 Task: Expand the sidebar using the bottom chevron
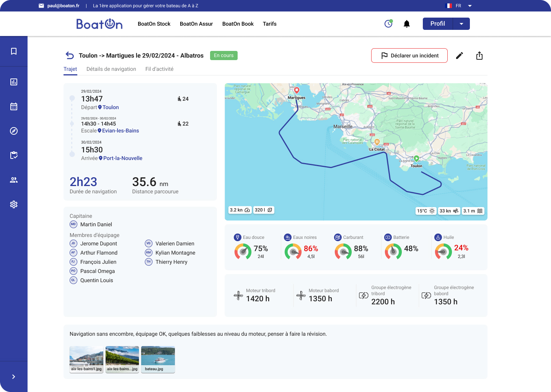(14, 376)
